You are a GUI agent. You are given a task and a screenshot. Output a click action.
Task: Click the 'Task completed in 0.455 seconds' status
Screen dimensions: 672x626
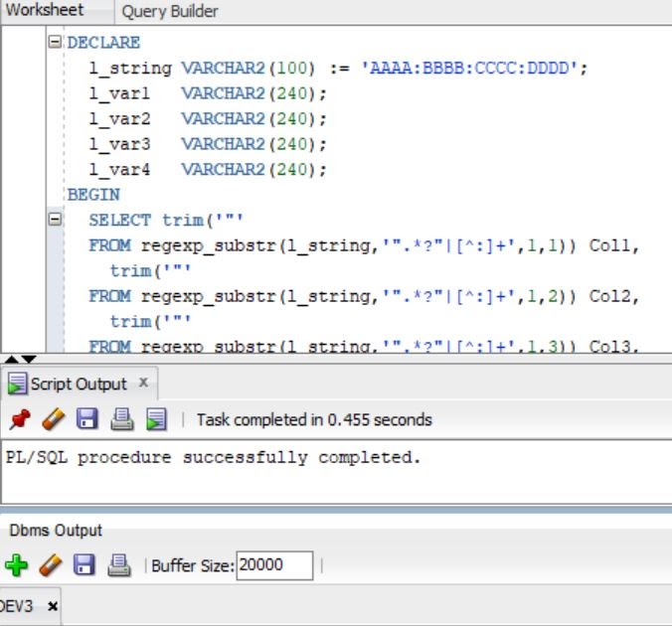pyautogui.click(x=314, y=419)
